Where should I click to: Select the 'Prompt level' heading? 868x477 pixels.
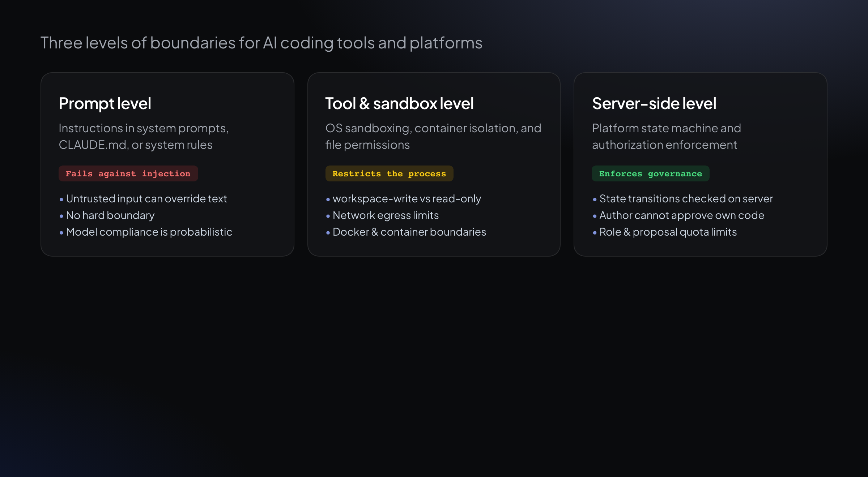pos(105,104)
